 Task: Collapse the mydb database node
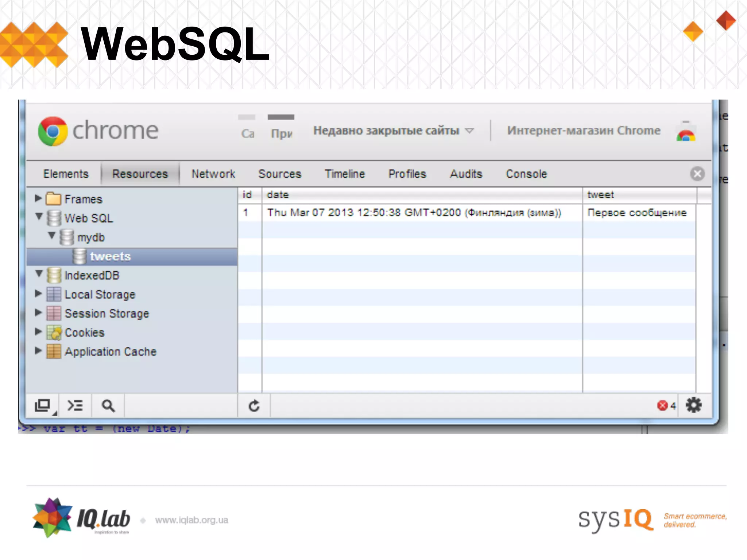[52, 235]
